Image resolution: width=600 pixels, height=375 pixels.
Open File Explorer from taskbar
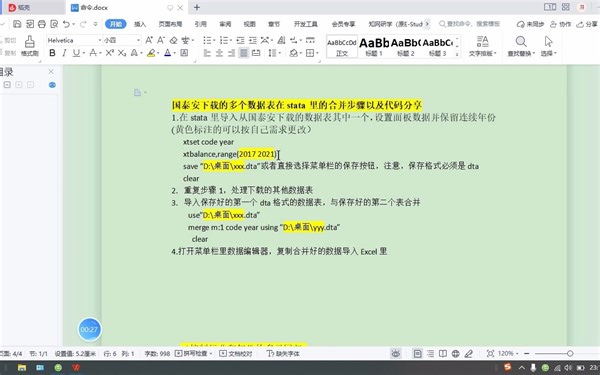[22, 368]
